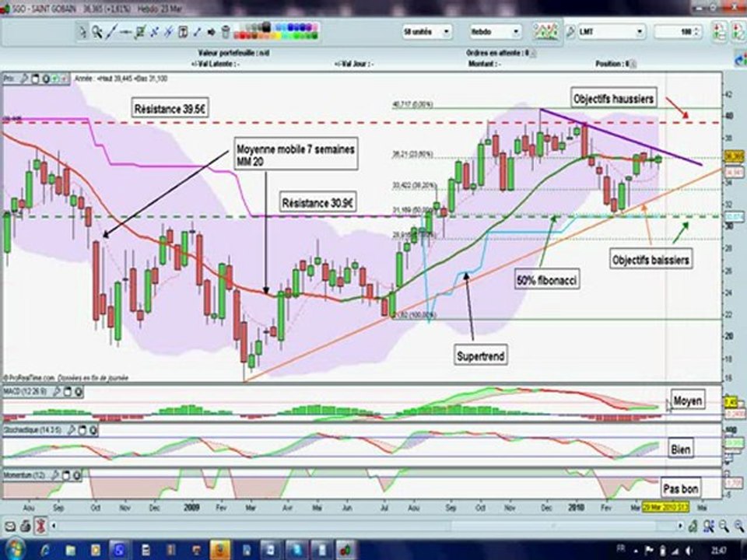This screenshot has width=747, height=560.
Task: Click the right scroll arrow of the timeline
Action: click(680, 527)
